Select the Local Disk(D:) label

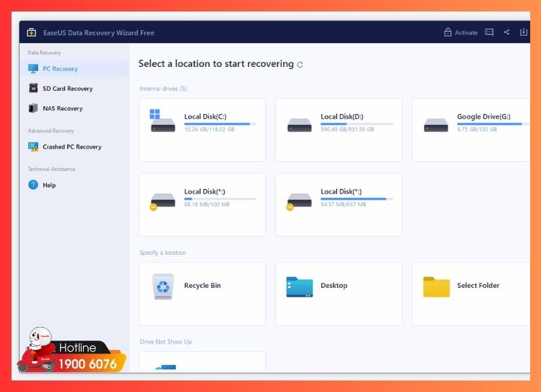point(342,116)
